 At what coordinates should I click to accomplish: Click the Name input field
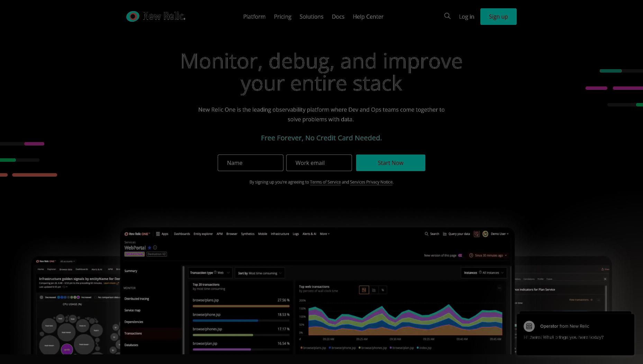[251, 163]
